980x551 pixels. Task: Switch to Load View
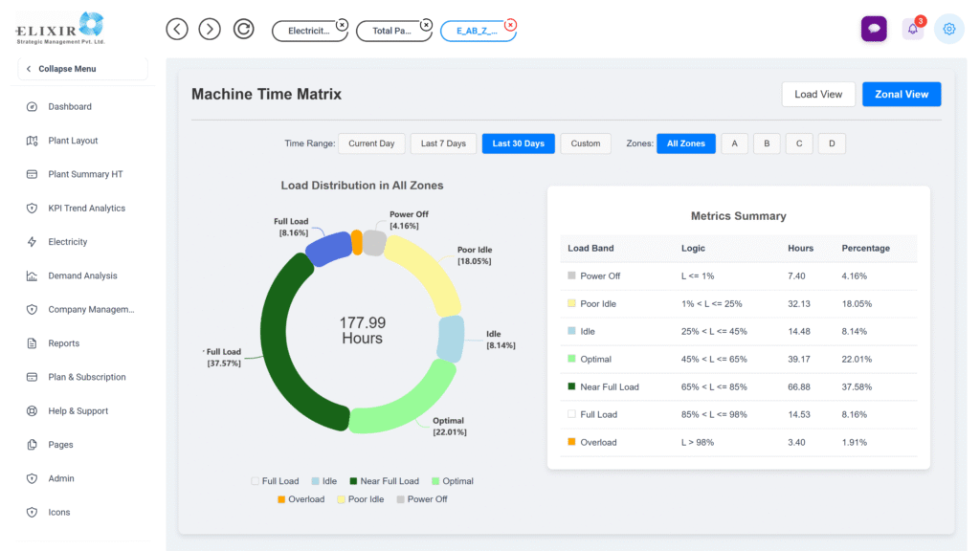[x=818, y=94]
